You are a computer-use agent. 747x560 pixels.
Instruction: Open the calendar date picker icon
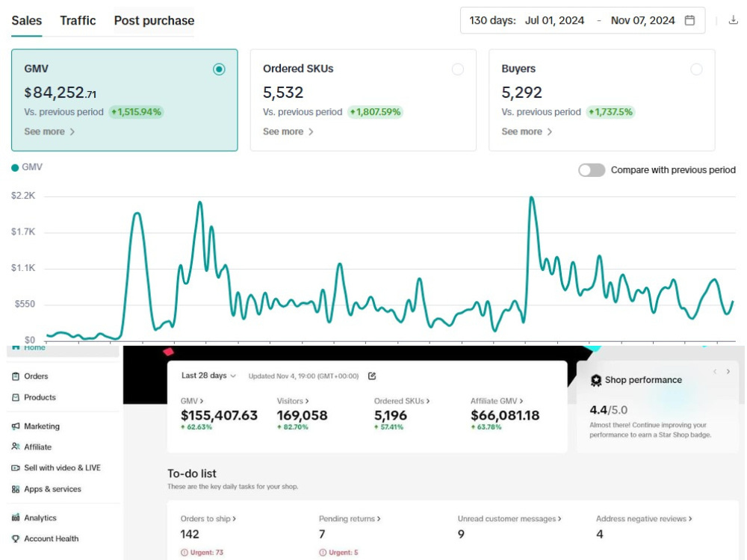[x=689, y=20]
